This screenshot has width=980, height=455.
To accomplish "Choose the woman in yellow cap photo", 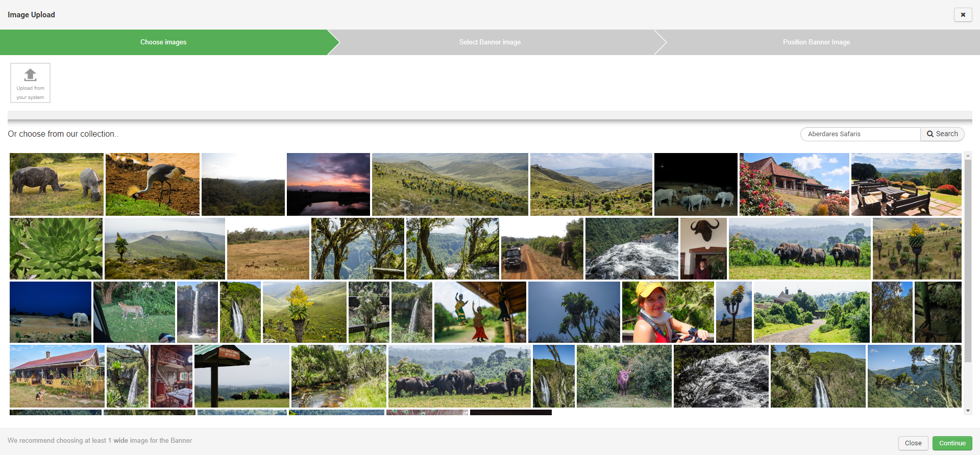I will (x=668, y=312).
